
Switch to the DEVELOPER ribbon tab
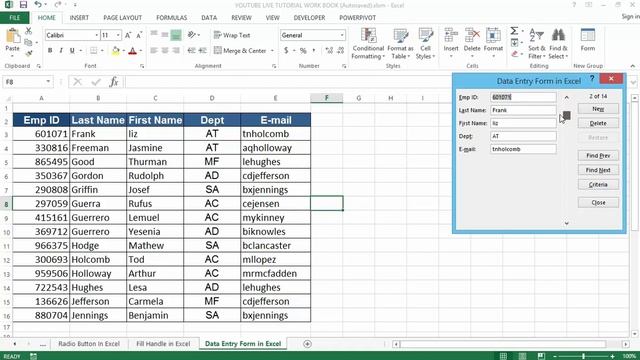coord(309,18)
